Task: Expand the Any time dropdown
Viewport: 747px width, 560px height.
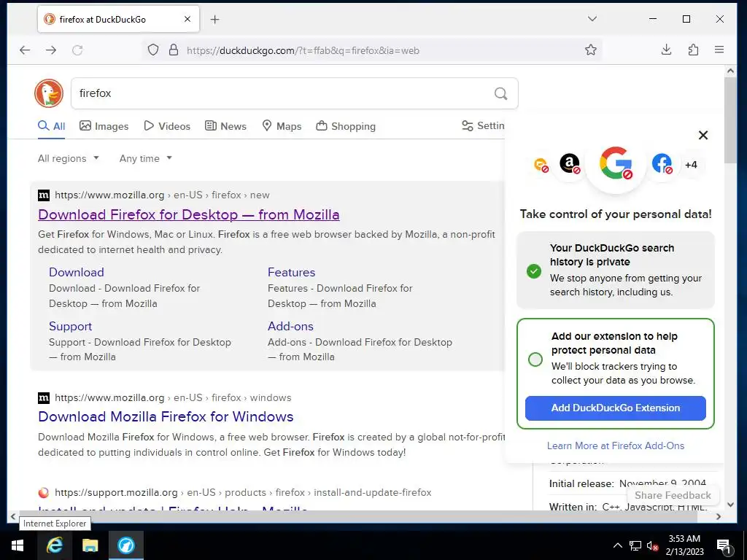Action: [x=146, y=158]
